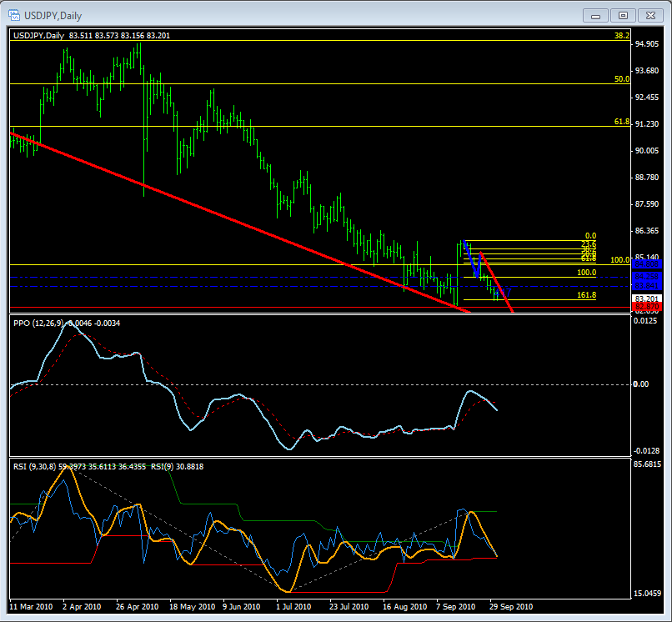Click the blue 84.808 price label

pos(647,265)
